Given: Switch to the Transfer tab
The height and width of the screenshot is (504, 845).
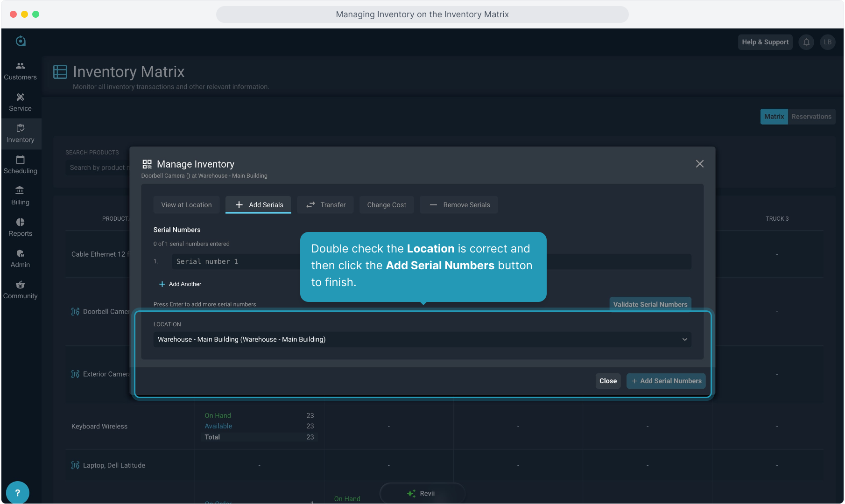Looking at the screenshot, I should coord(326,205).
